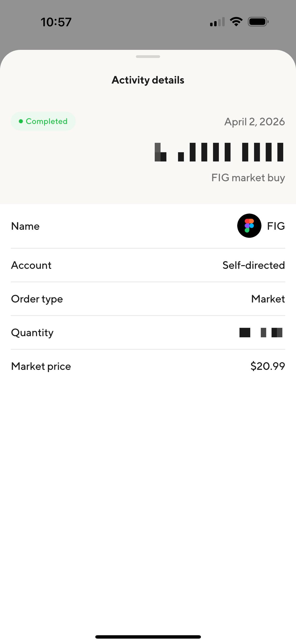This screenshot has height=644, width=296.
Task: Tap the Figma FIG logo icon
Action: 249,226
